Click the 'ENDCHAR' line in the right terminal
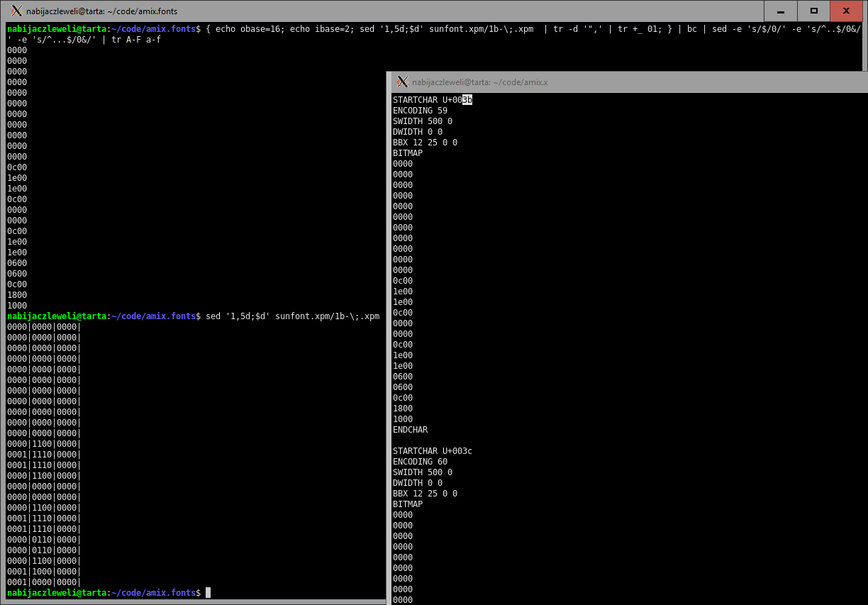 pos(410,430)
